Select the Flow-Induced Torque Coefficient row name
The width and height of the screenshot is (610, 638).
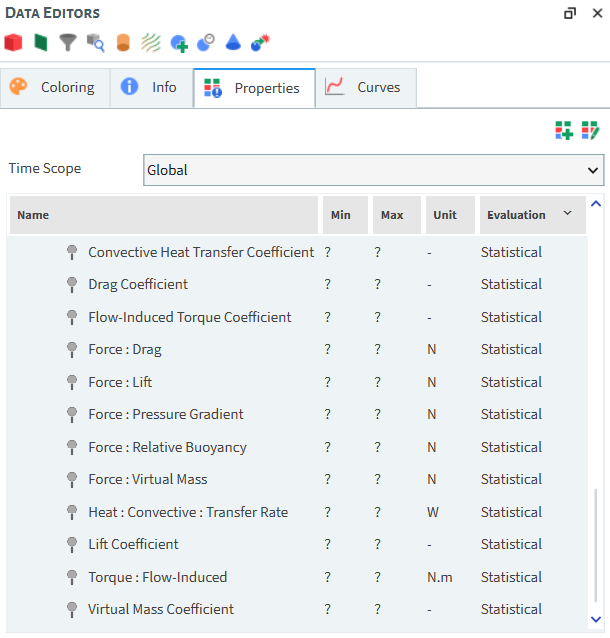click(190, 317)
